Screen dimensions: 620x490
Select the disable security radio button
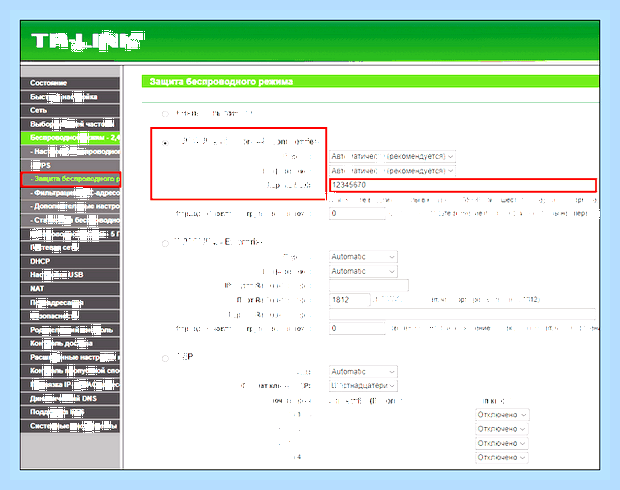coord(165,114)
